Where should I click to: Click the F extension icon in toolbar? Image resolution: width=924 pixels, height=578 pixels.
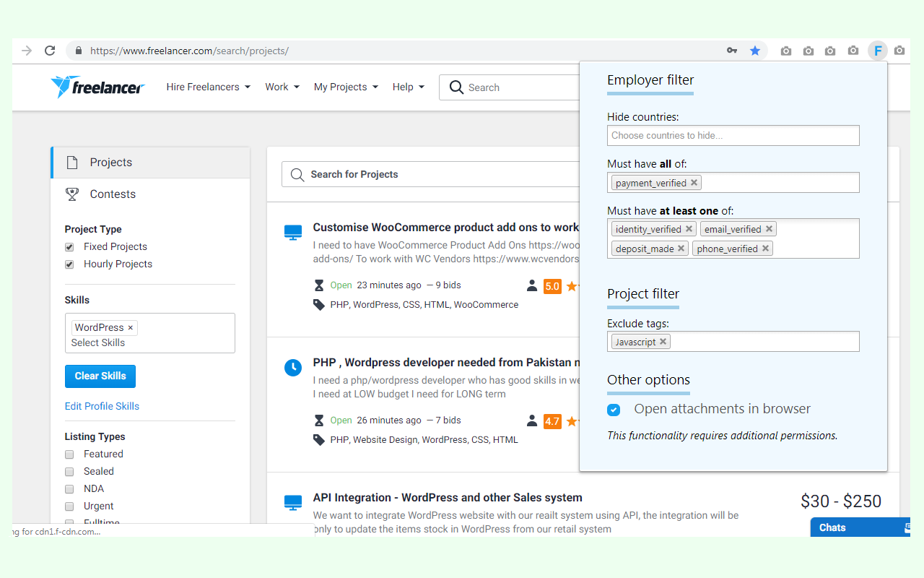point(878,51)
